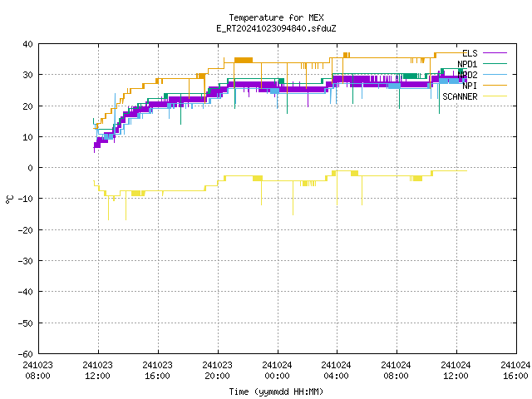Click the x-axis label 241024 12:00
This screenshot has height=399, width=532.
point(456,371)
